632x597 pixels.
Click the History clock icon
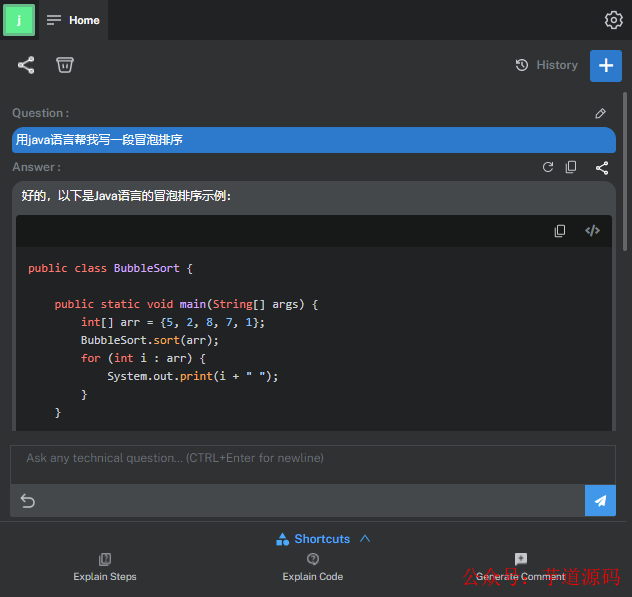click(522, 65)
